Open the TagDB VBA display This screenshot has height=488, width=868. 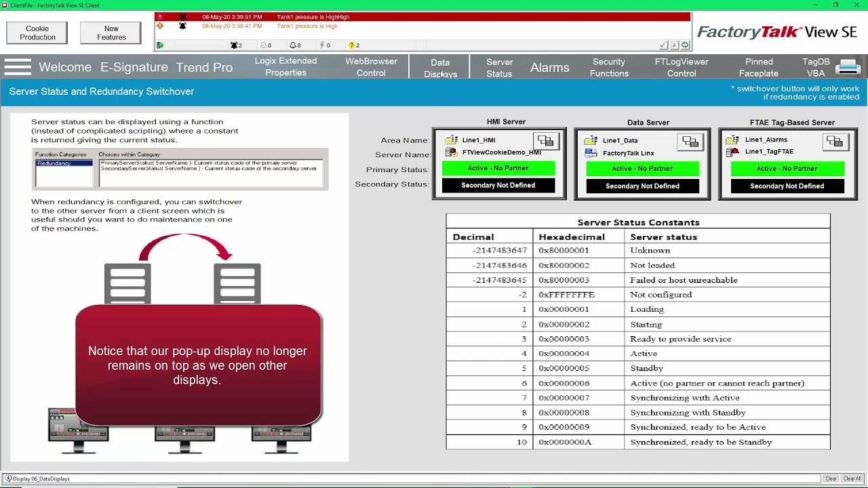[816, 68]
